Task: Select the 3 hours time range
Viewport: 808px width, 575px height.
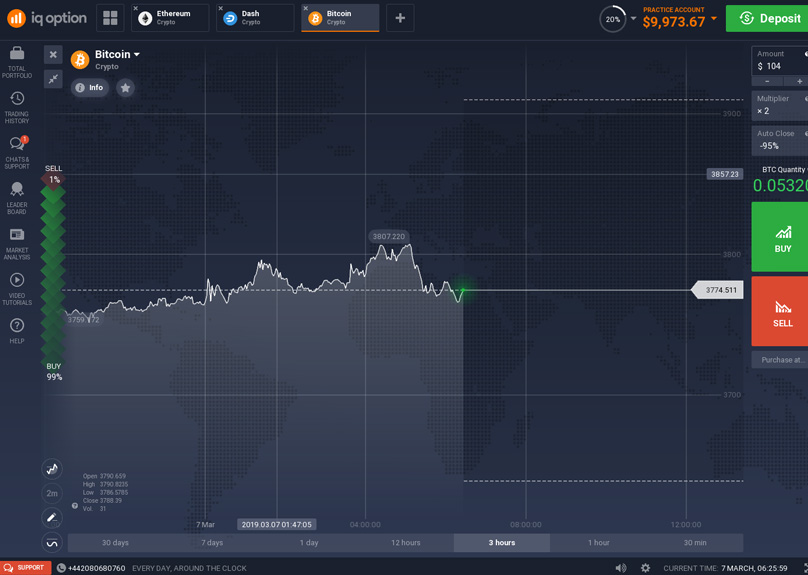Action: tap(502, 543)
